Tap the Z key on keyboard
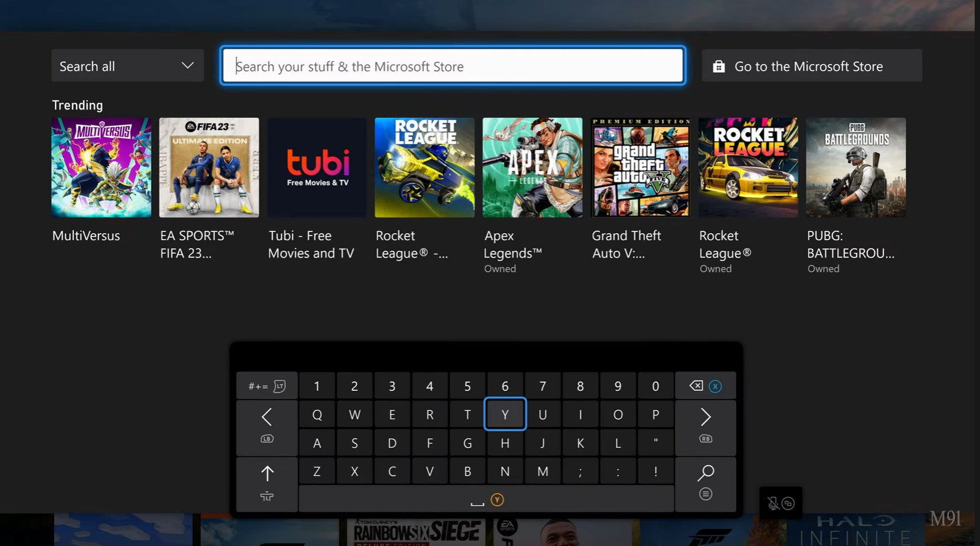 click(317, 471)
